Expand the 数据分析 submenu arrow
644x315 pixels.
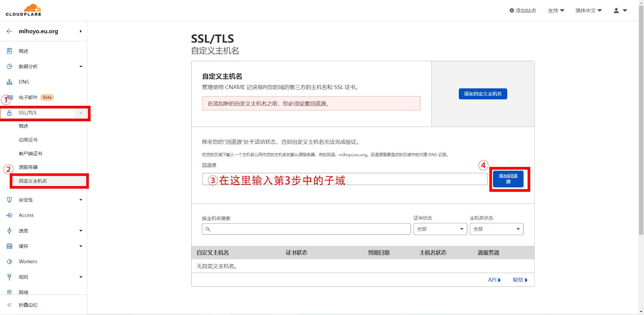pyautogui.click(x=80, y=66)
